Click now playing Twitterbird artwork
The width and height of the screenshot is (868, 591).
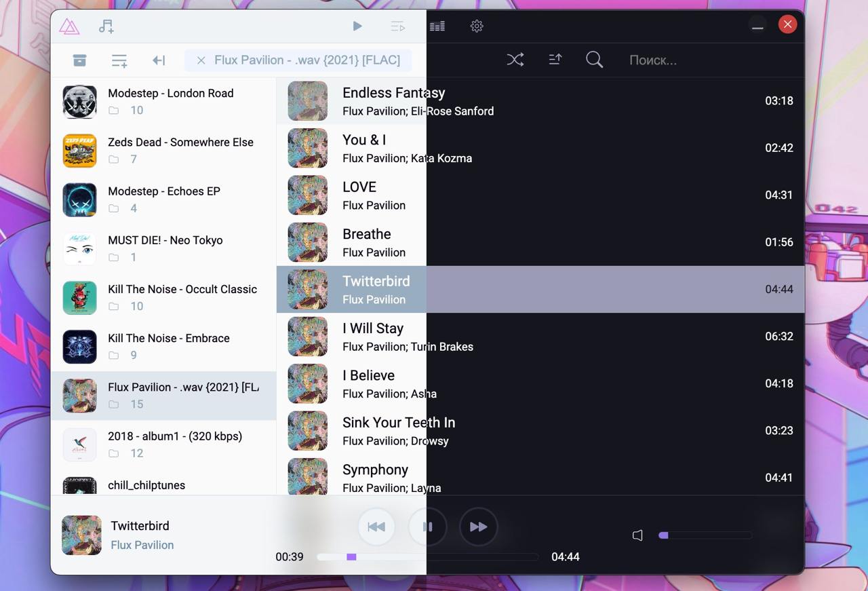coord(81,535)
